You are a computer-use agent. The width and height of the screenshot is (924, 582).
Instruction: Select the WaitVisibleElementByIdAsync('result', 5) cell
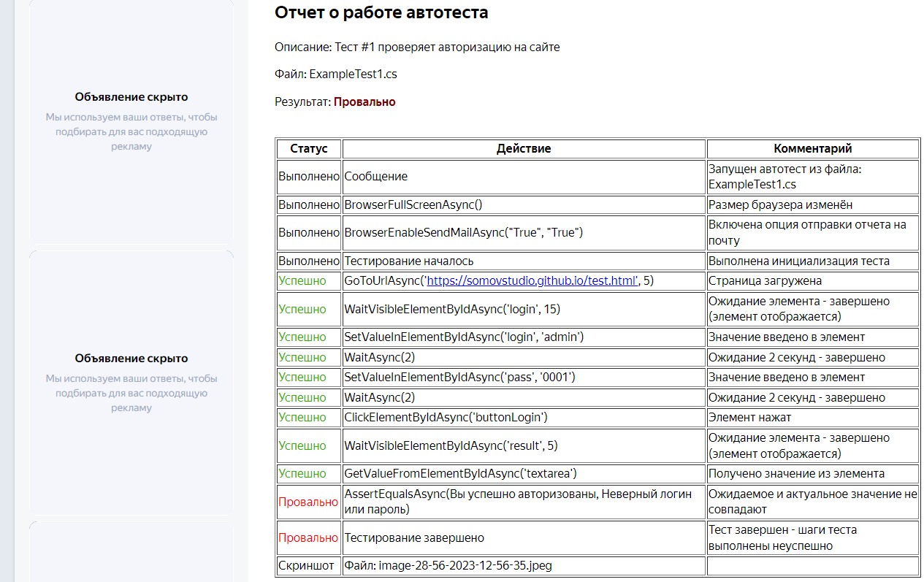[x=451, y=445]
